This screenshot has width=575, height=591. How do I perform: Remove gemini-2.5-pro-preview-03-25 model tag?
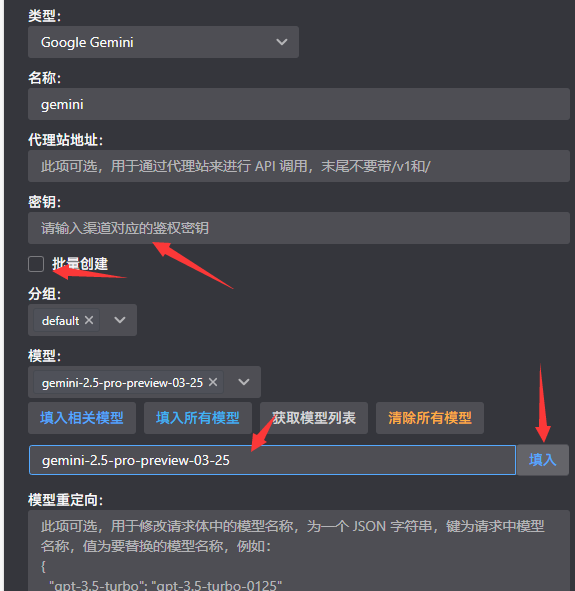tap(213, 382)
